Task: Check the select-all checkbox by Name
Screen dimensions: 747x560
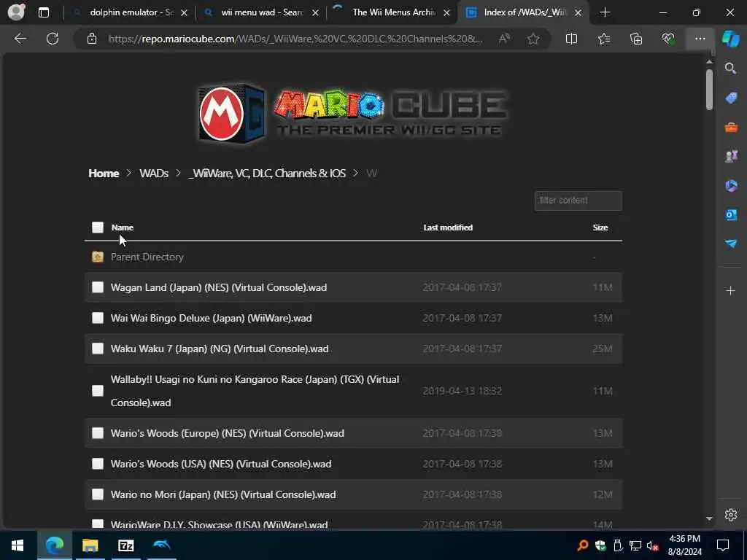Action: 98,227
